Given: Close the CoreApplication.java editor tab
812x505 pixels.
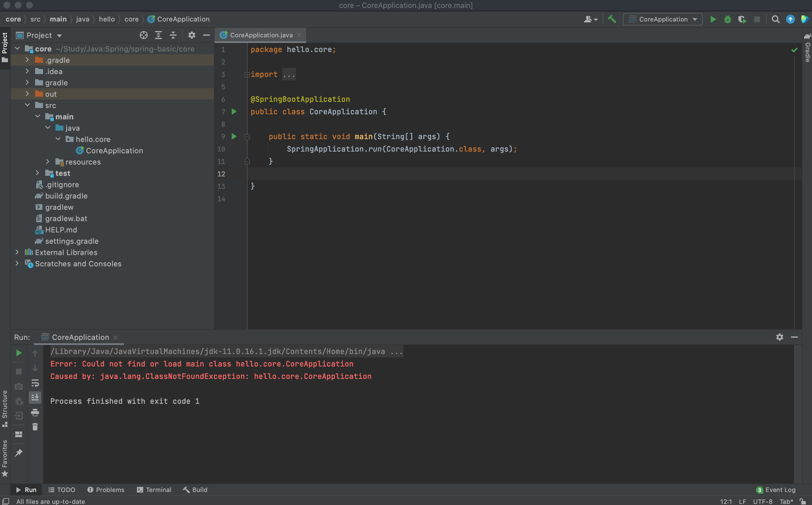Looking at the screenshot, I should pyautogui.click(x=299, y=35).
